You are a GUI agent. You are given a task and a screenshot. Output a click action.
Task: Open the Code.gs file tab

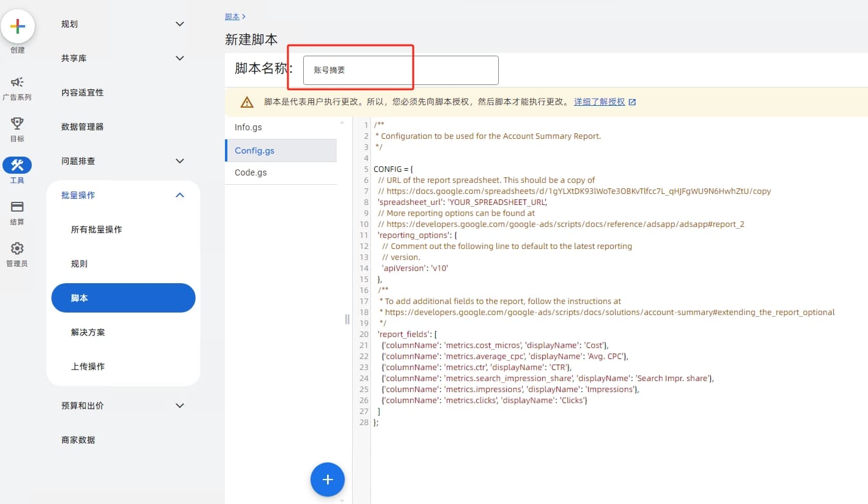(x=281, y=172)
